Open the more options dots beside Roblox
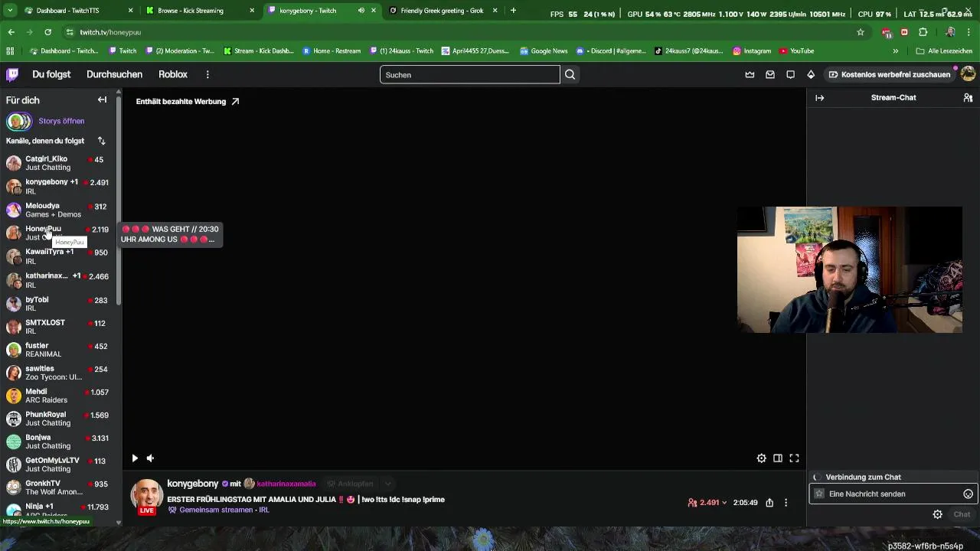 click(207, 74)
